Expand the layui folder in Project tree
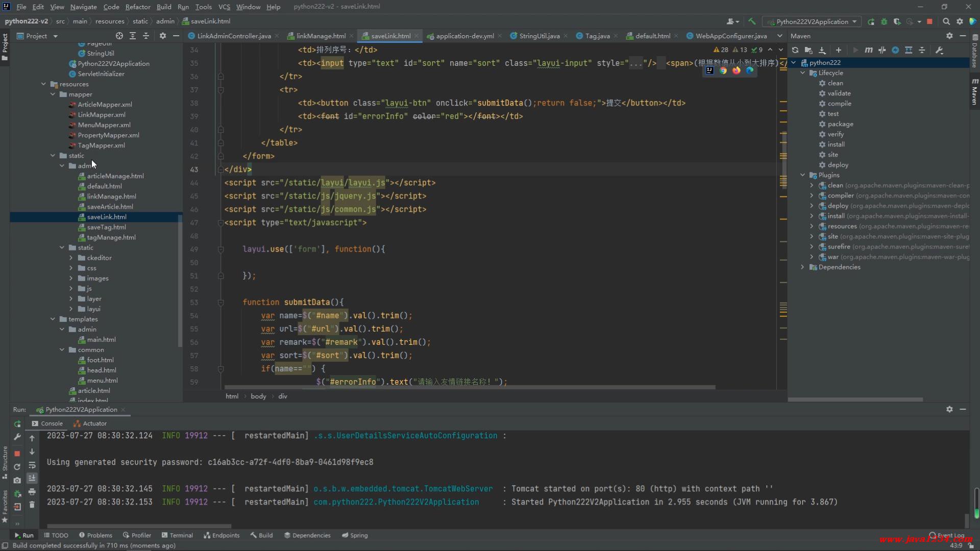Image resolution: width=980 pixels, height=551 pixels. click(71, 309)
